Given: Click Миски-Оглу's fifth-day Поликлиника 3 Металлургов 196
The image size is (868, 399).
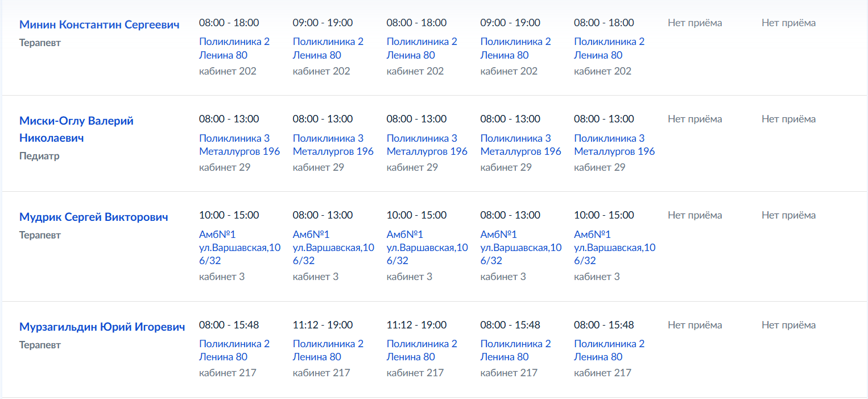Looking at the screenshot, I should pyautogui.click(x=614, y=145).
